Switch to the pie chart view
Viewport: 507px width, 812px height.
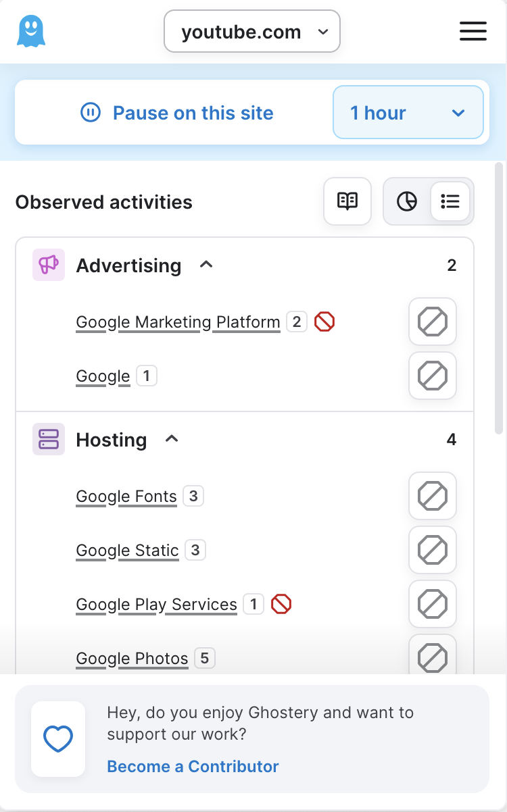[406, 201]
